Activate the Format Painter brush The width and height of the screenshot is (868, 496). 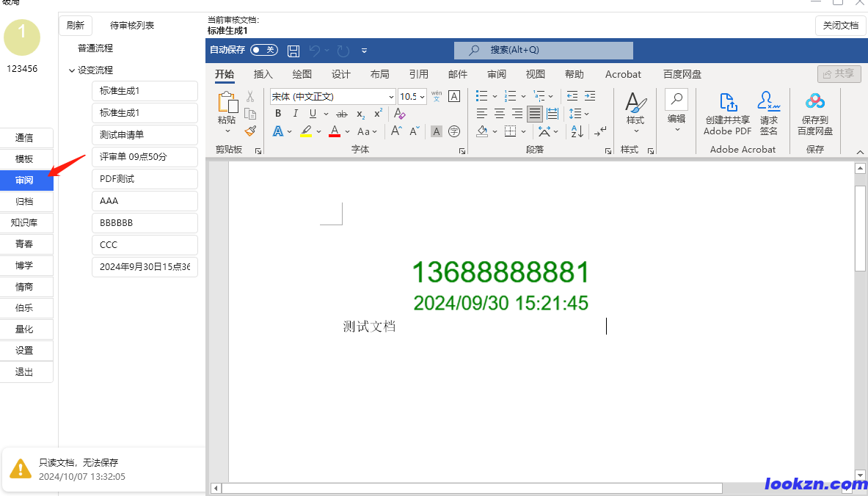point(250,131)
